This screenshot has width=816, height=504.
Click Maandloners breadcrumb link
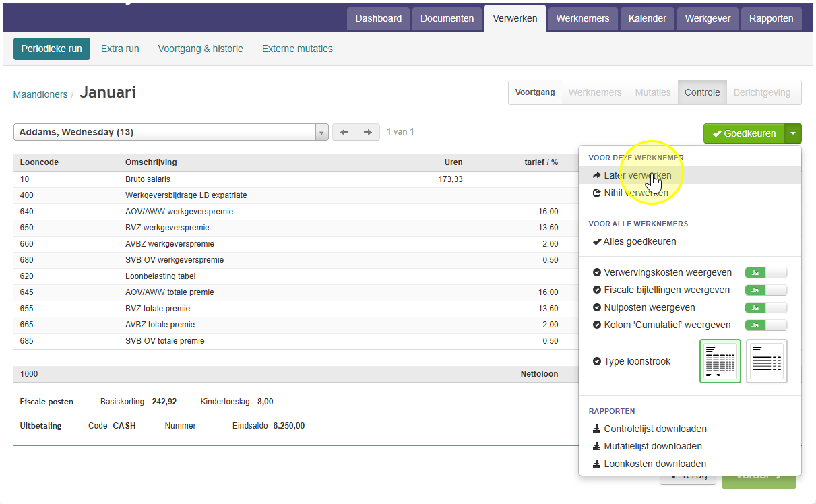[40, 94]
